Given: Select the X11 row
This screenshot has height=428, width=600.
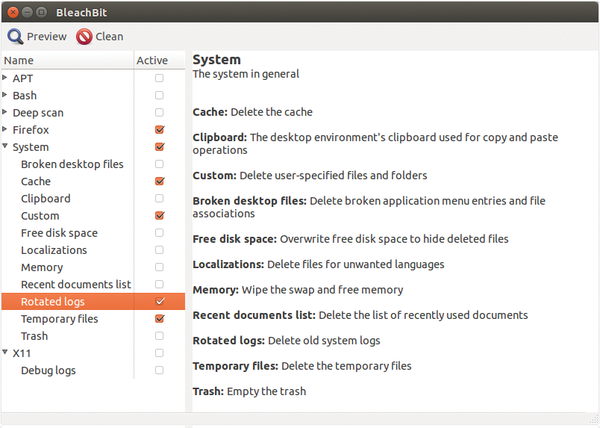Looking at the screenshot, I should click(93, 353).
